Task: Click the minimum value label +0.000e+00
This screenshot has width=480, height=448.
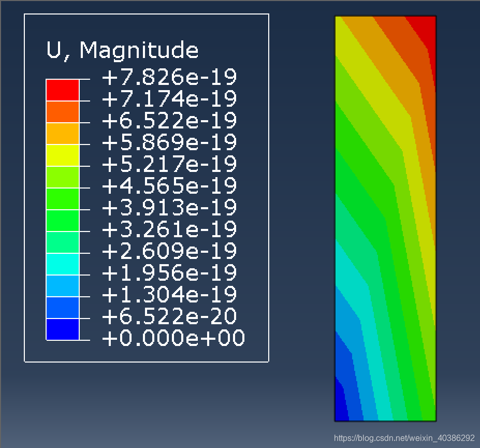Action: click(173, 338)
